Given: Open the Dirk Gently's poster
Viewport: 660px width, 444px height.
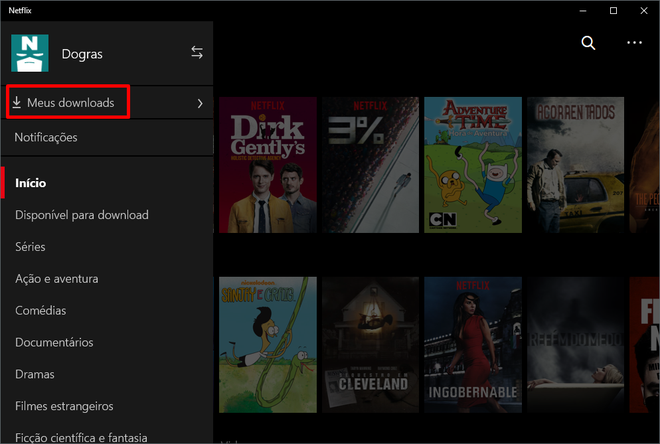Looking at the screenshot, I should tap(268, 165).
